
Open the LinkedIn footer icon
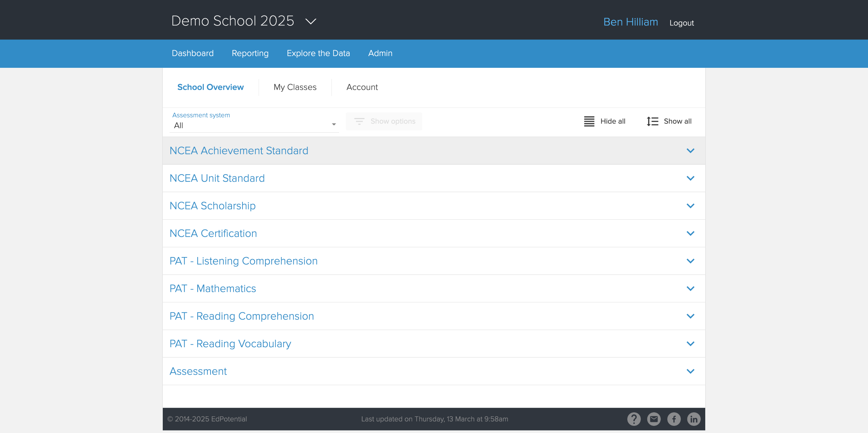point(694,419)
